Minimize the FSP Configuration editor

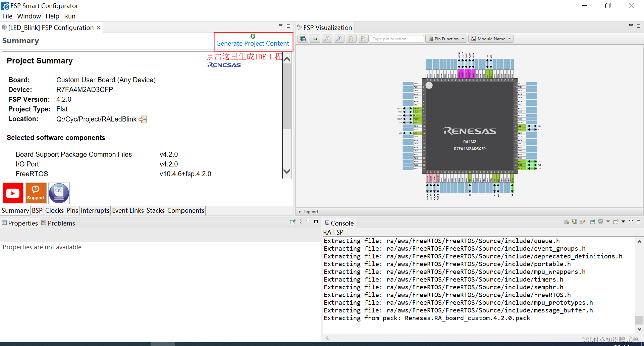coord(281,25)
